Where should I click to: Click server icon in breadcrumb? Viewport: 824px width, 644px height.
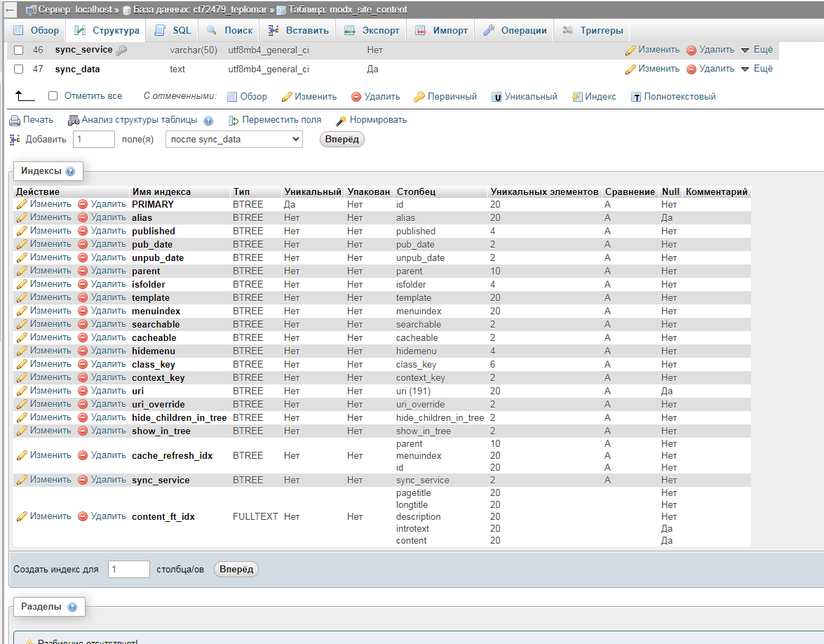pos(31,10)
